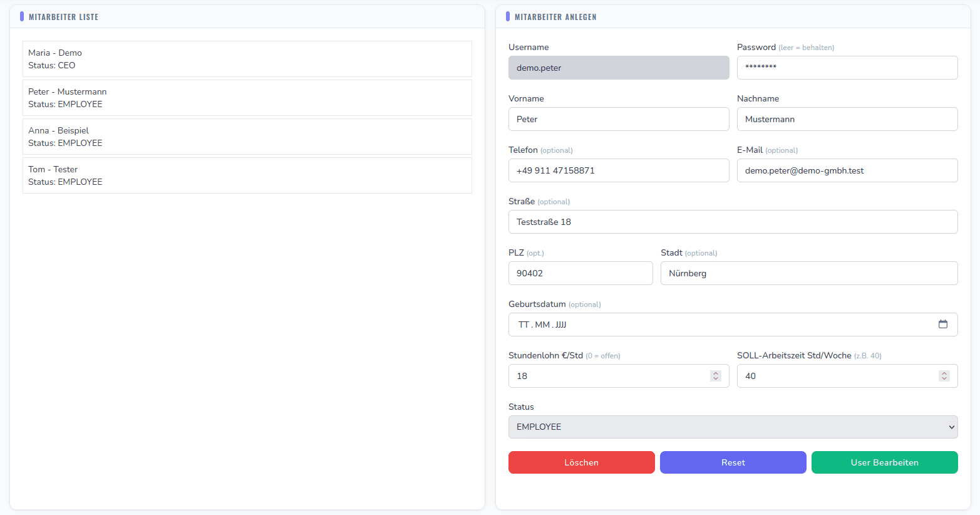This screenshot has width=980, height=515.
Task: Focus the Stadt field containing Nürnberg
Action: click(809, 273)
